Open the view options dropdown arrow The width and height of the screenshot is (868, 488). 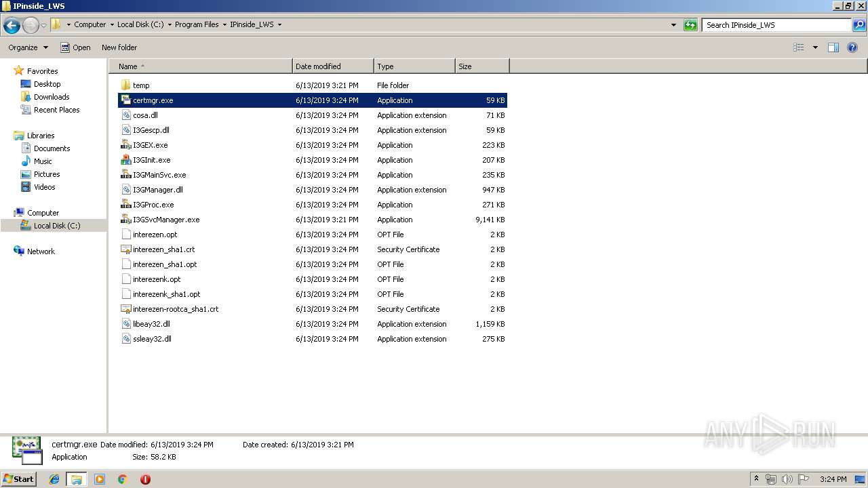click(815, 47)
